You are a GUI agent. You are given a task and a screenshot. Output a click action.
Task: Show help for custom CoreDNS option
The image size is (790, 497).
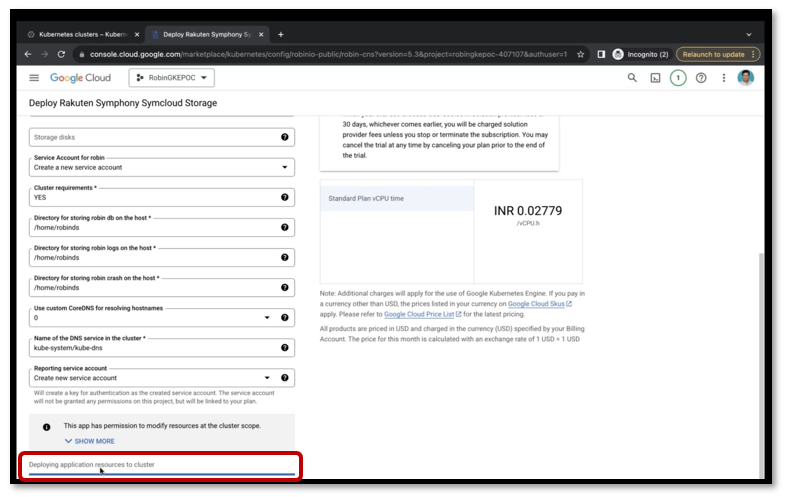pyautogui.click(x=285, y=318)
